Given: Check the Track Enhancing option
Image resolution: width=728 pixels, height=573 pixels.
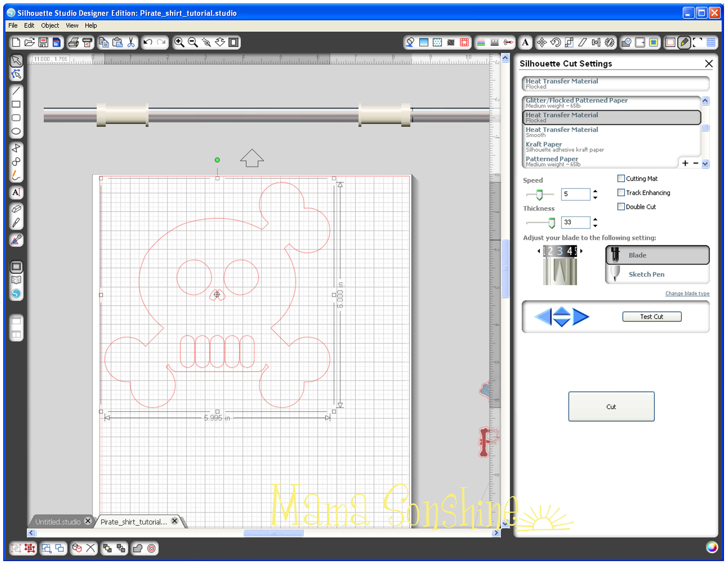Looking at the screenshot, I should pos(621,193).
